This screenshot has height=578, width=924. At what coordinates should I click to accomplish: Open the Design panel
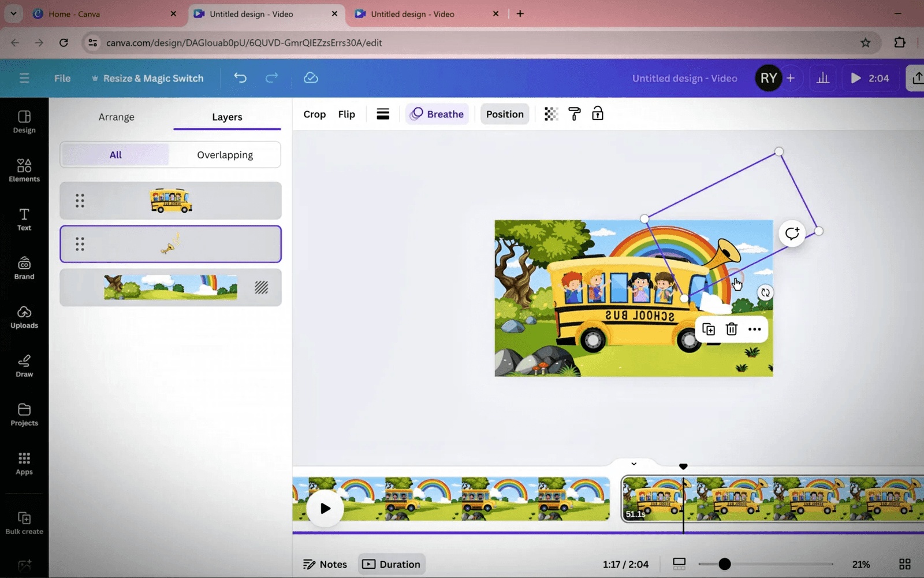24,122
